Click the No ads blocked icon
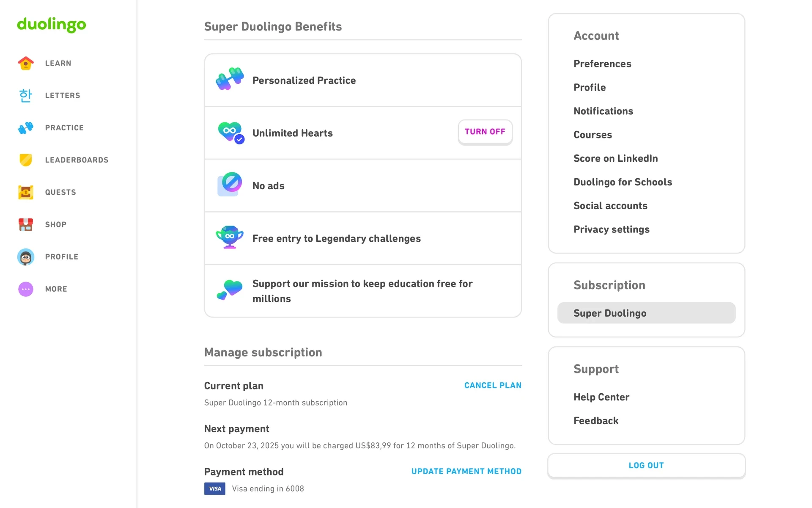This screenshot has height=508, width=812. tap(230, 184)
